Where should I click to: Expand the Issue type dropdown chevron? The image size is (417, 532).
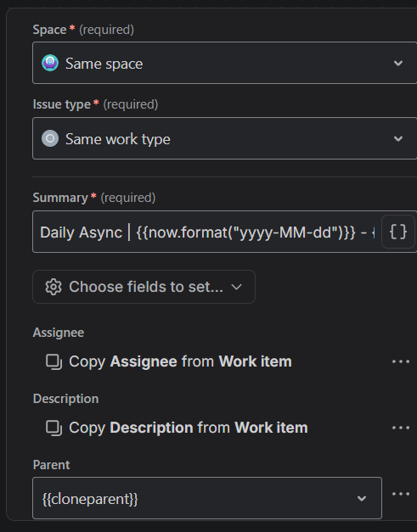click(x=398, y=138)
